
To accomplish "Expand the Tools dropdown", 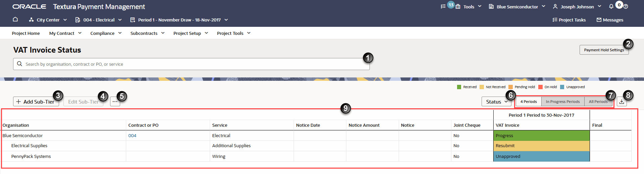I will point(480,6).
